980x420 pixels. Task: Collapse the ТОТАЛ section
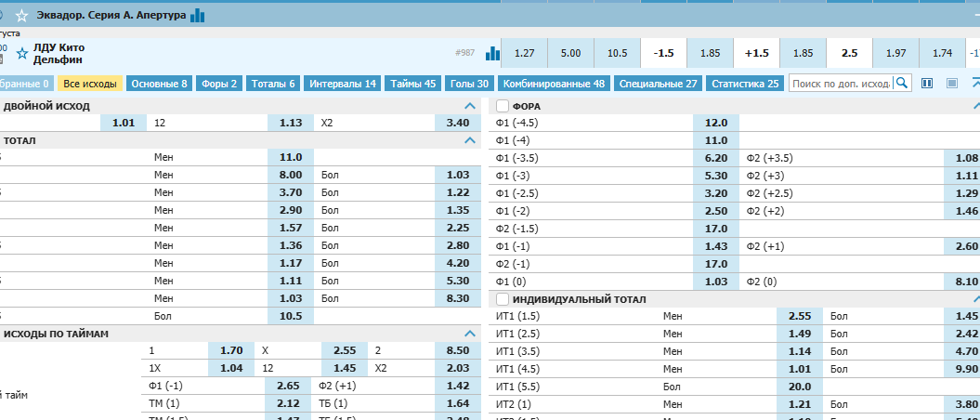coord(470,140)
